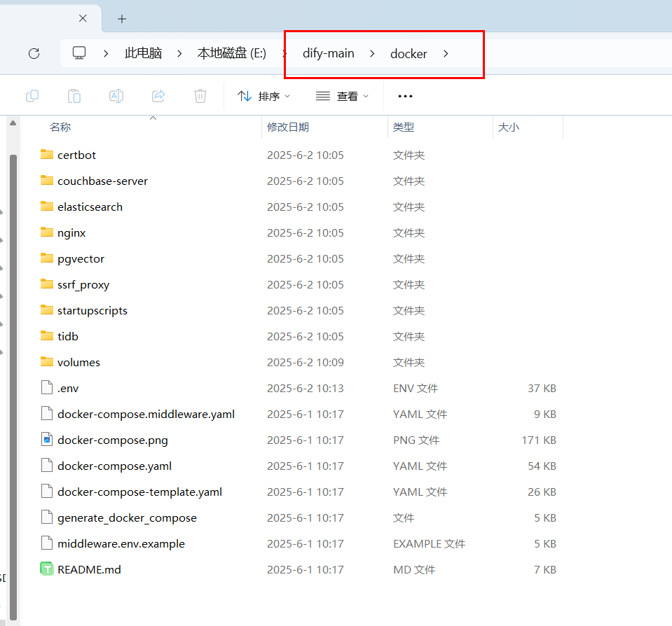Select the pgvector folder icon
Screen dimensions: 672x626
tap(47, 258)
